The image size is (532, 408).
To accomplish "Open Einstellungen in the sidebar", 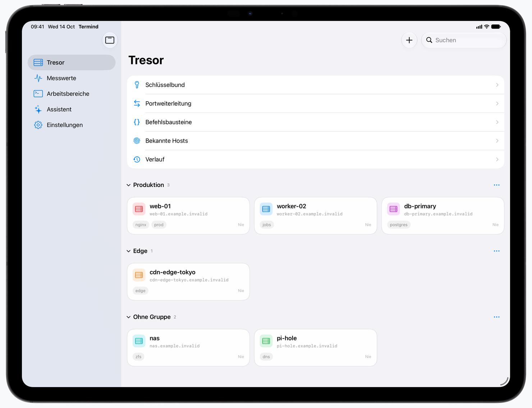I will (72, 125).
